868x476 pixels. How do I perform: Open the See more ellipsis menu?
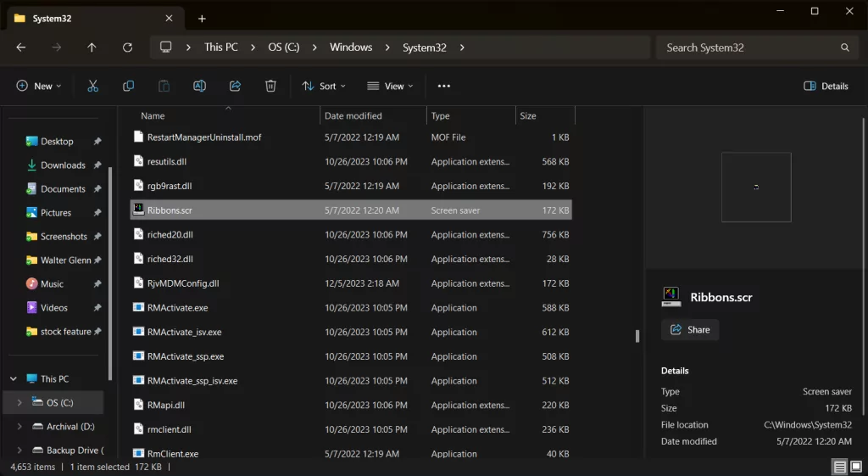[x=443, y=86]
